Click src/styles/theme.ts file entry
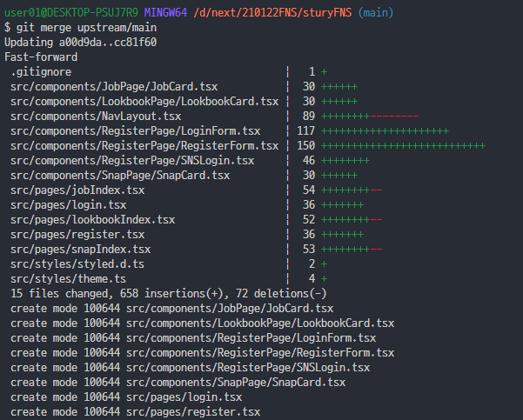 click(x=68, y=278)
